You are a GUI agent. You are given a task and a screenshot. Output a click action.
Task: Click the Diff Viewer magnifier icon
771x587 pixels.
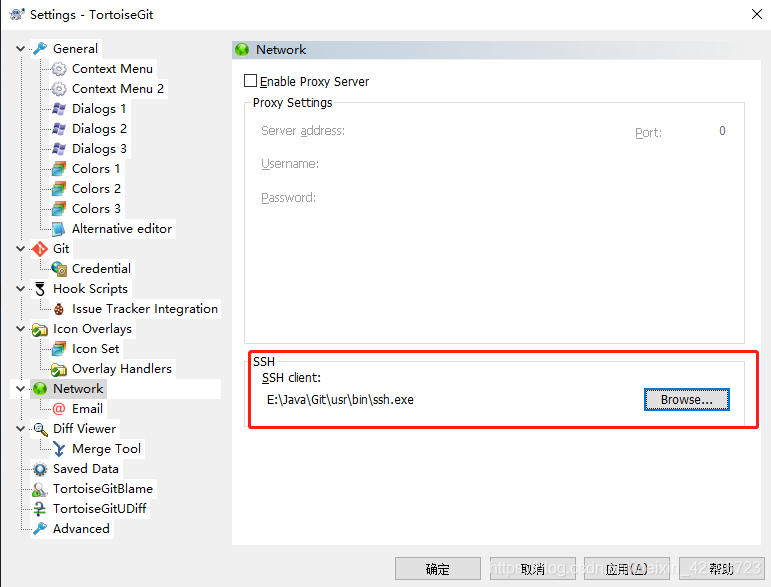40,429
